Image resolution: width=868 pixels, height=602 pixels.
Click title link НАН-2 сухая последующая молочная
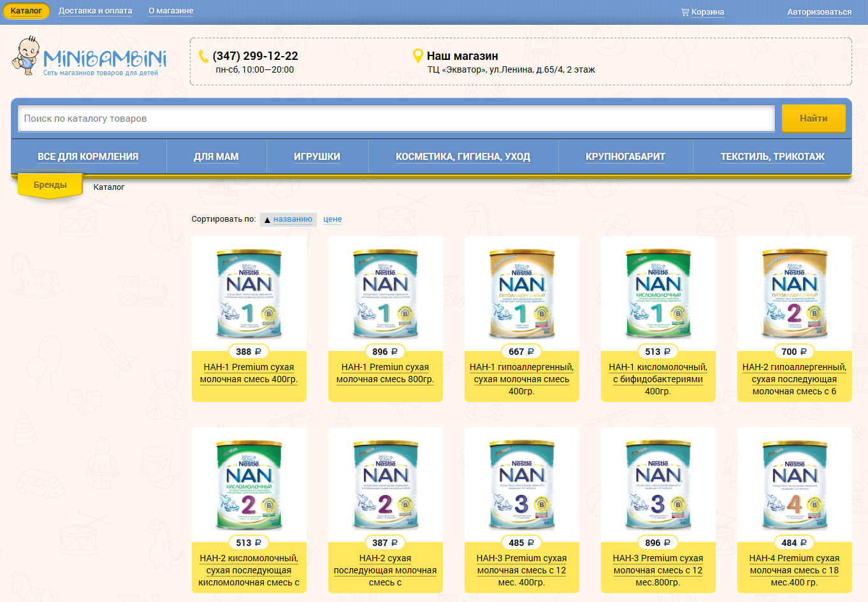point(386,570)
